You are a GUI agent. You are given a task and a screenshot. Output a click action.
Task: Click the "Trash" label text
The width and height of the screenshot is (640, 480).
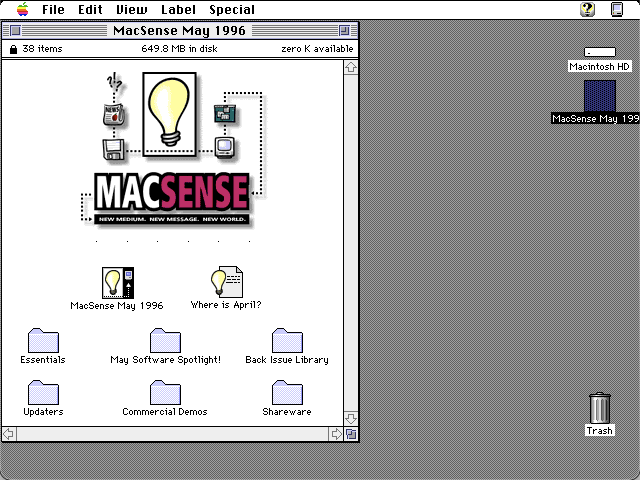pos(600,431)
